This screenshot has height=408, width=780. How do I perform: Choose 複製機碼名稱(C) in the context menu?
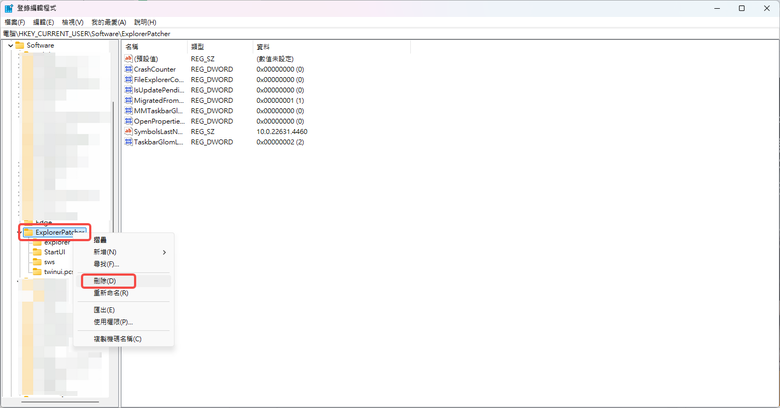pyautogui.click(x=123, y=339)
